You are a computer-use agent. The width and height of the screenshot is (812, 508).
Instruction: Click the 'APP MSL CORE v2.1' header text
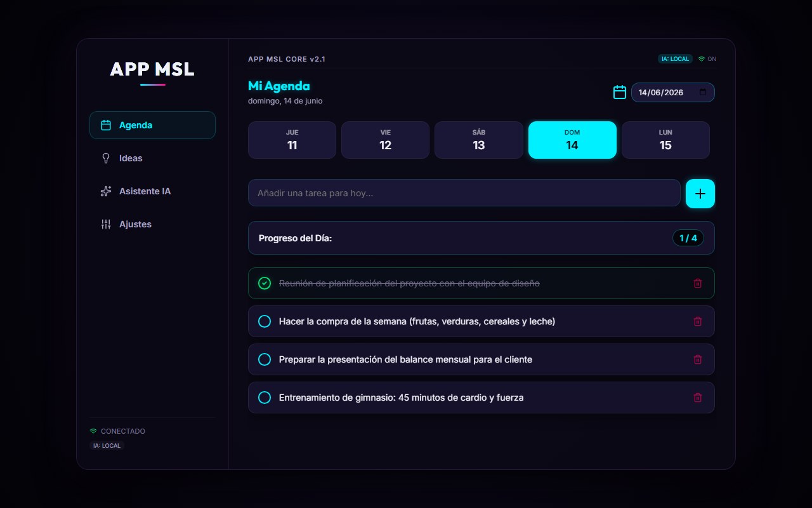[287, 59]
